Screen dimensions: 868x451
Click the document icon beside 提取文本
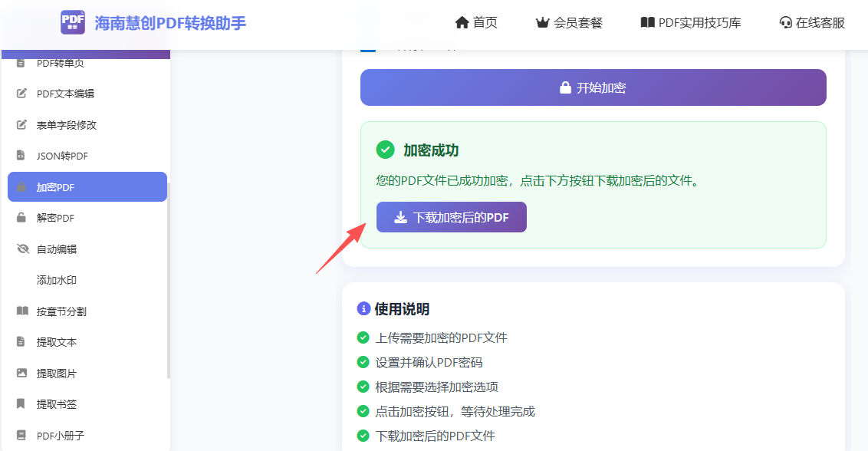21,341
